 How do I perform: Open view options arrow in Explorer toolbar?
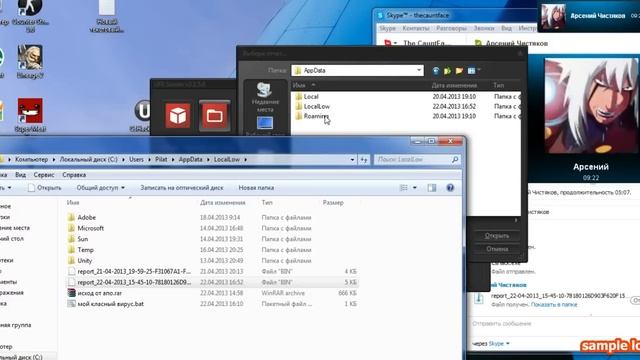pyautogui.click(x=415, y=188)
